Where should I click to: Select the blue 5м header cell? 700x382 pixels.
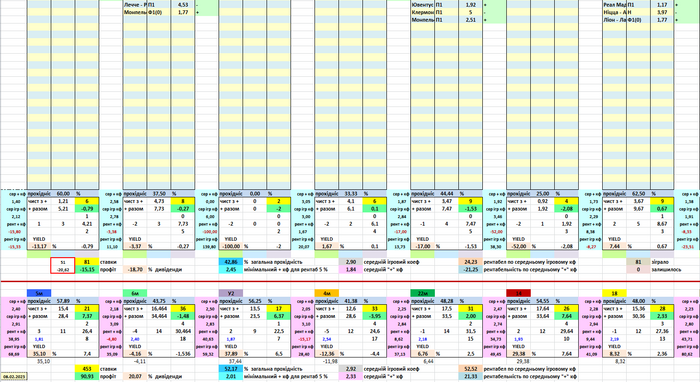click(x=39, y=293)
